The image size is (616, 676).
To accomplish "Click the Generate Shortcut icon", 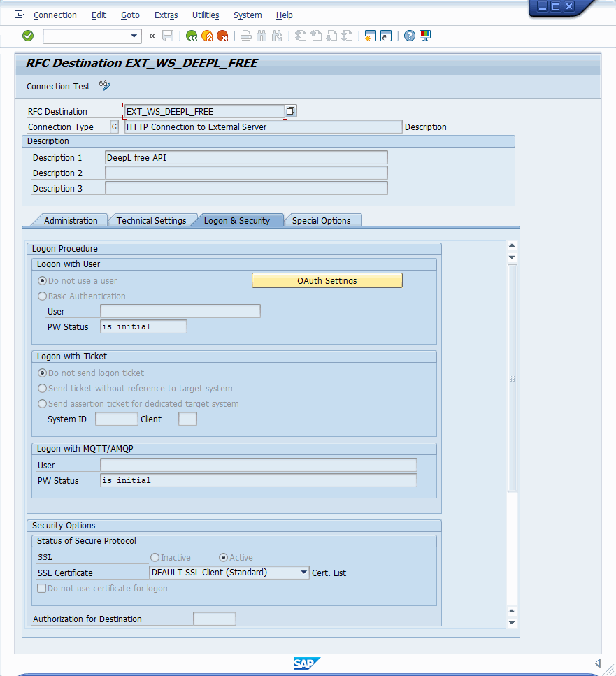I will click(386, 36).
